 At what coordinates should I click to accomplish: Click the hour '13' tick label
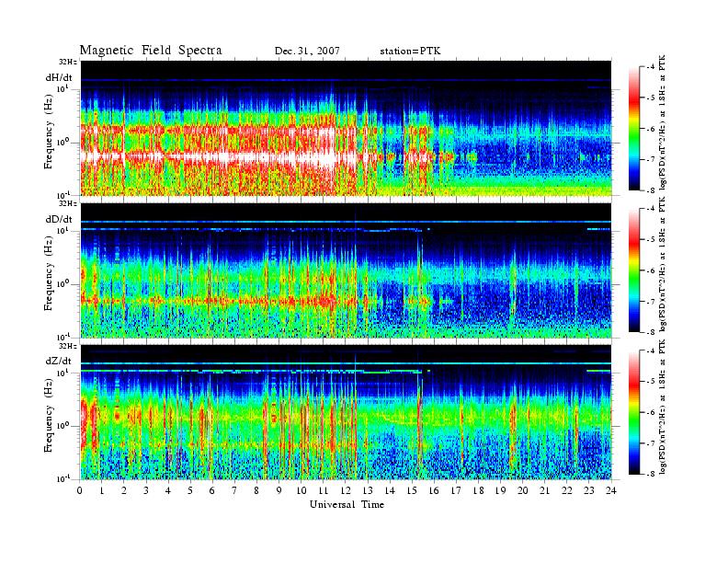(x=368, y=490)
